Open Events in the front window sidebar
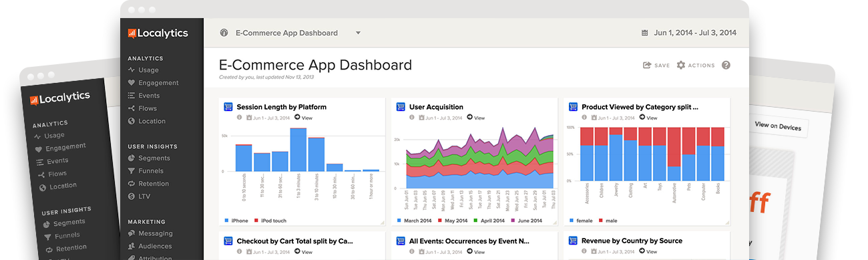Viewport: 868px width, 260px height. tap(144, 96)
